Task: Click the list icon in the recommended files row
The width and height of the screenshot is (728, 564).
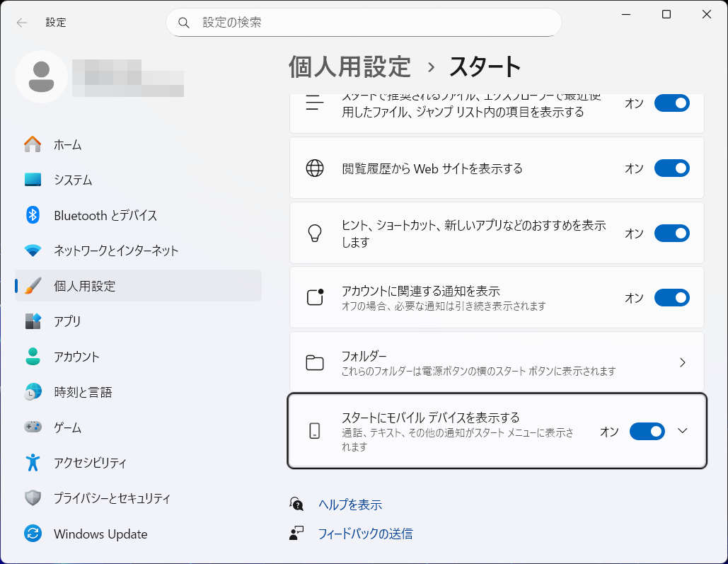Action: pyautogui.click(x=315, y=102)
